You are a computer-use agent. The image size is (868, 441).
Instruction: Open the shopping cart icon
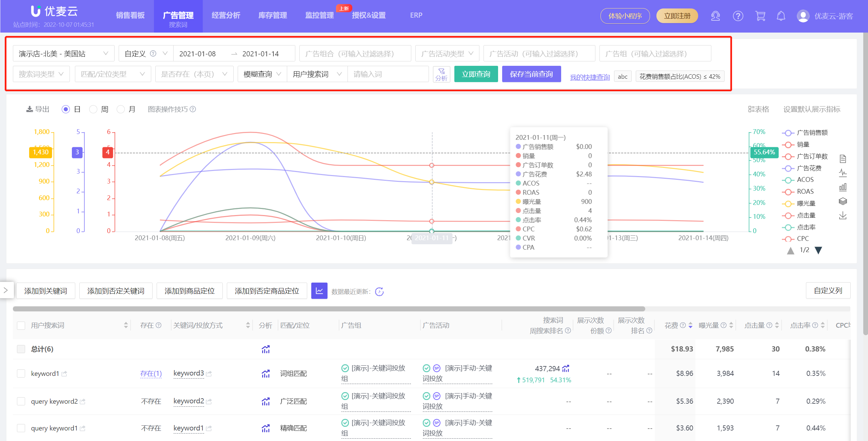click(760, 16)
